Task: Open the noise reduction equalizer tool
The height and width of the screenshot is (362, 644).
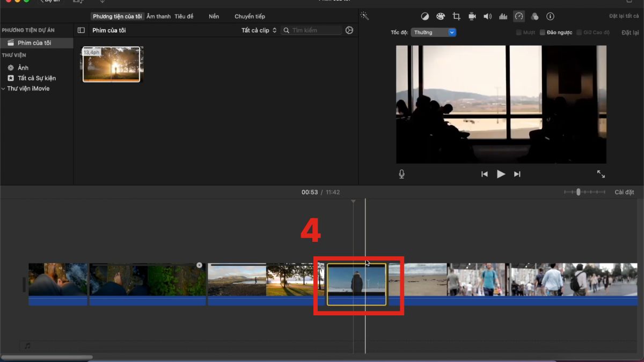Action: (503, 17)
